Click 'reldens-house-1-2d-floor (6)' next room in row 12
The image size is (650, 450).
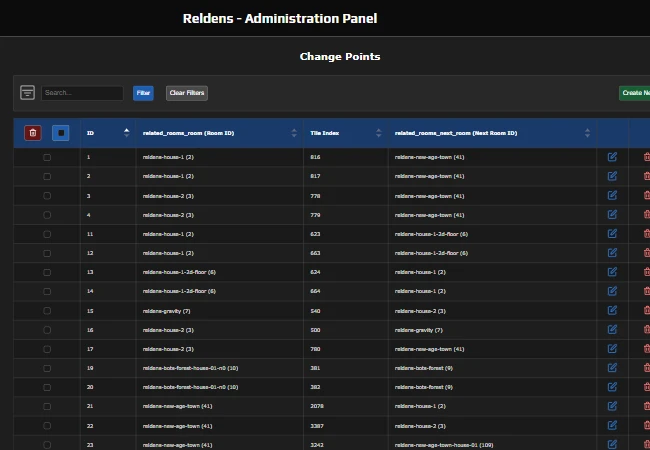[431, 253]
